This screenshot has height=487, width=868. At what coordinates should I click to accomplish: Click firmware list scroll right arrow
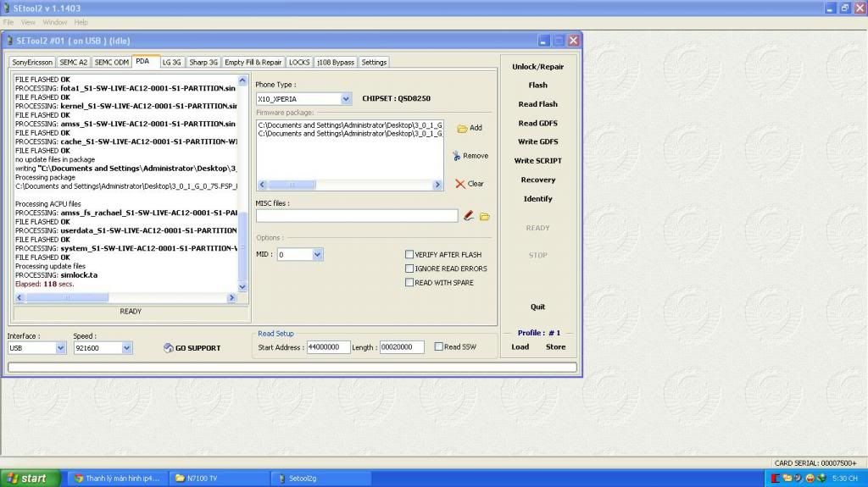[x=437, y=185]
